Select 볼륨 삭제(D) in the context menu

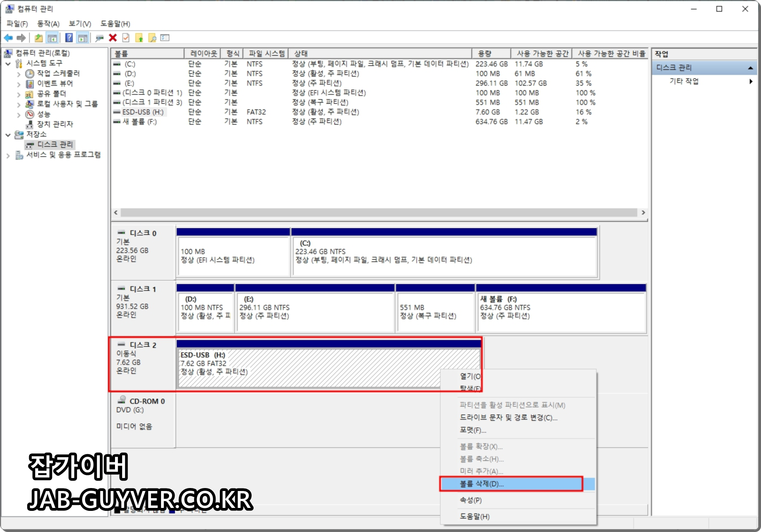click(481, 485)
